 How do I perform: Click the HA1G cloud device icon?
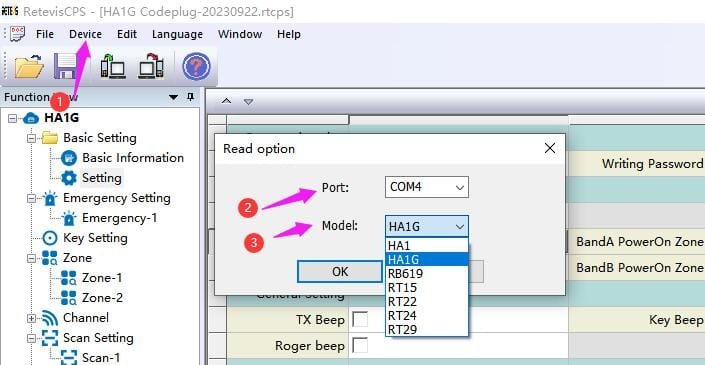[31, 118]
